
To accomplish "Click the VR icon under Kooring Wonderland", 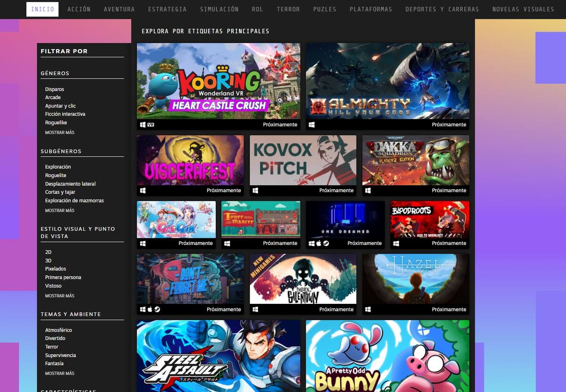I will (x=151, y=125).
